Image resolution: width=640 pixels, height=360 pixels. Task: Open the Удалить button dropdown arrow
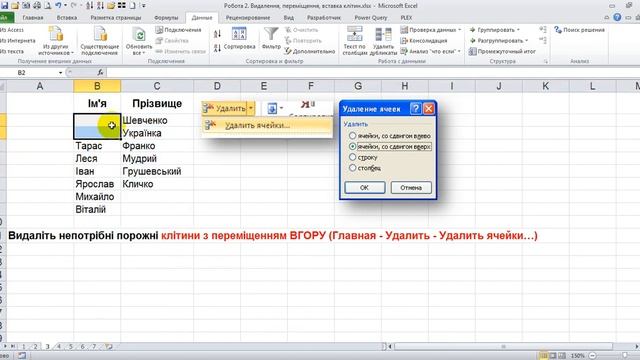(x=251, y=108)
